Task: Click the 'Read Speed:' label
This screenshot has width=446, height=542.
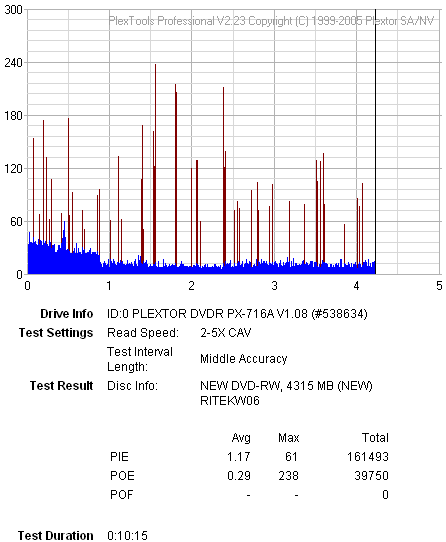Action: click(x=143, y=333)
